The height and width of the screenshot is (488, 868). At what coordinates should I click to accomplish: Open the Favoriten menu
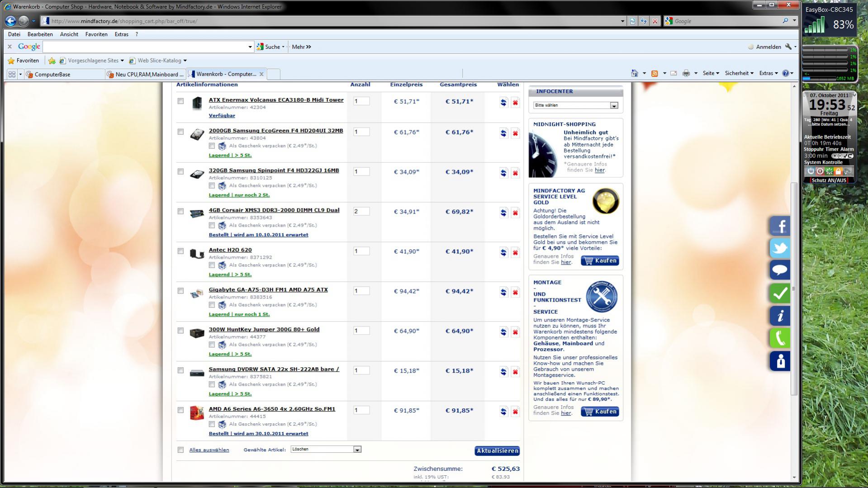click(96, 34)
